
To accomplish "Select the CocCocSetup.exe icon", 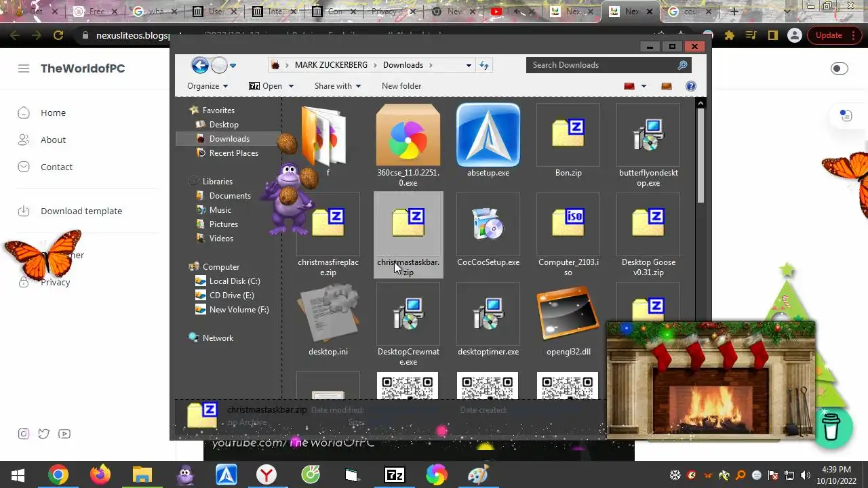I will (x=488, y=224).
